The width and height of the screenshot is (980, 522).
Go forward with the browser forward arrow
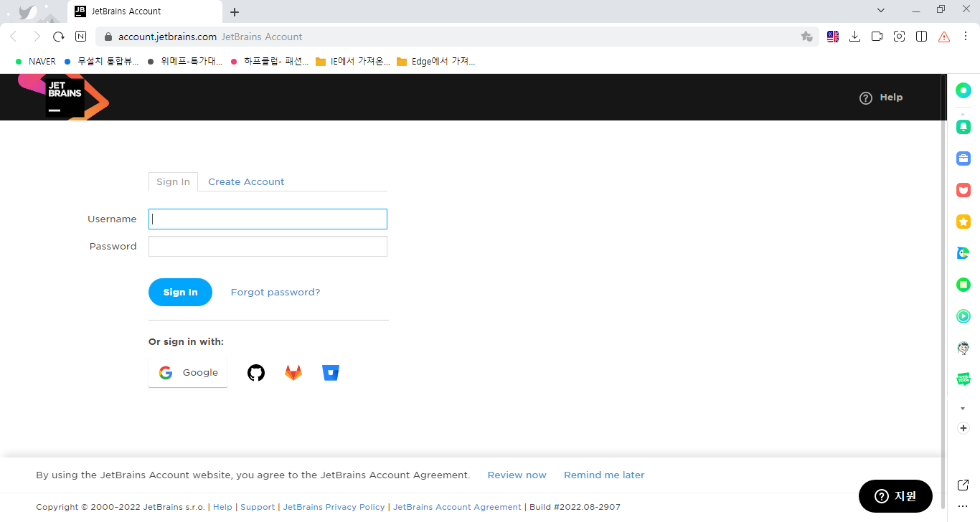pyautogui.click(x=37, y=37)
